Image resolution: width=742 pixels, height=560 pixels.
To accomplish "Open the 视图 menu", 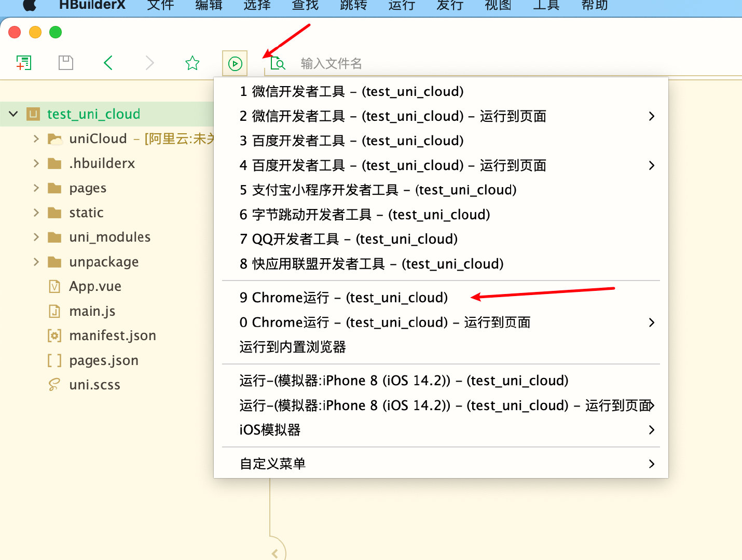I will click(x=499, y=5).
